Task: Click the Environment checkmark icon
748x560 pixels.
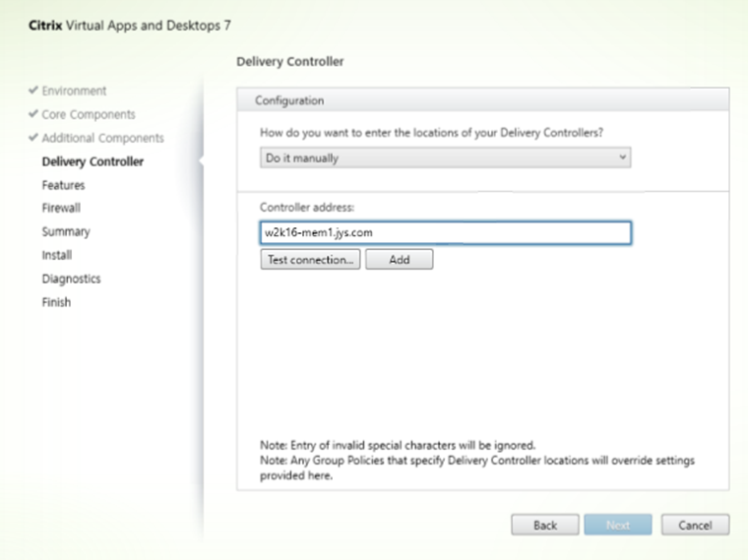Action: (x=33, y=90)
